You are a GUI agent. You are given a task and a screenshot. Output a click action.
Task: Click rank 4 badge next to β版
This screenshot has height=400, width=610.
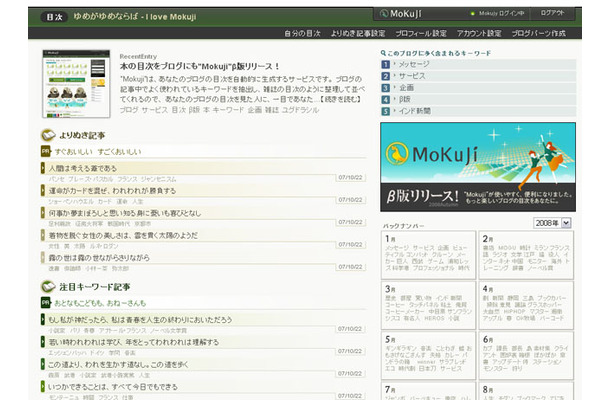coord(385,99)
